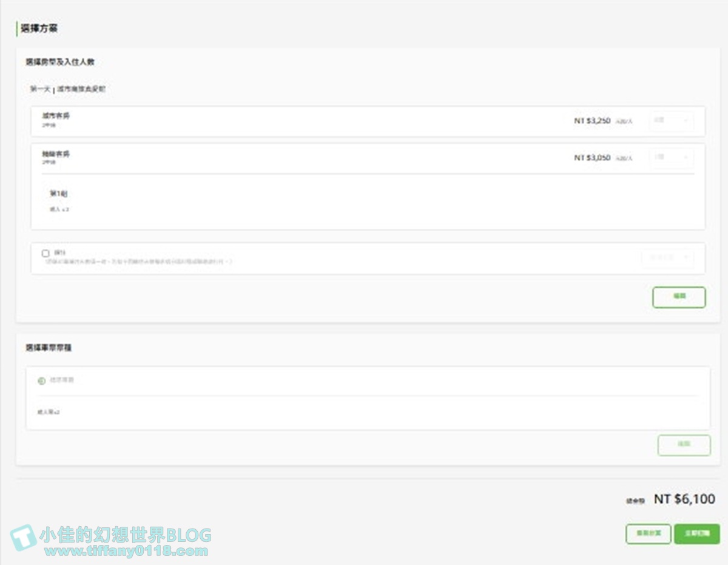Open the room count dropdown for NT $3,250 room

click(x=671, y=121)
